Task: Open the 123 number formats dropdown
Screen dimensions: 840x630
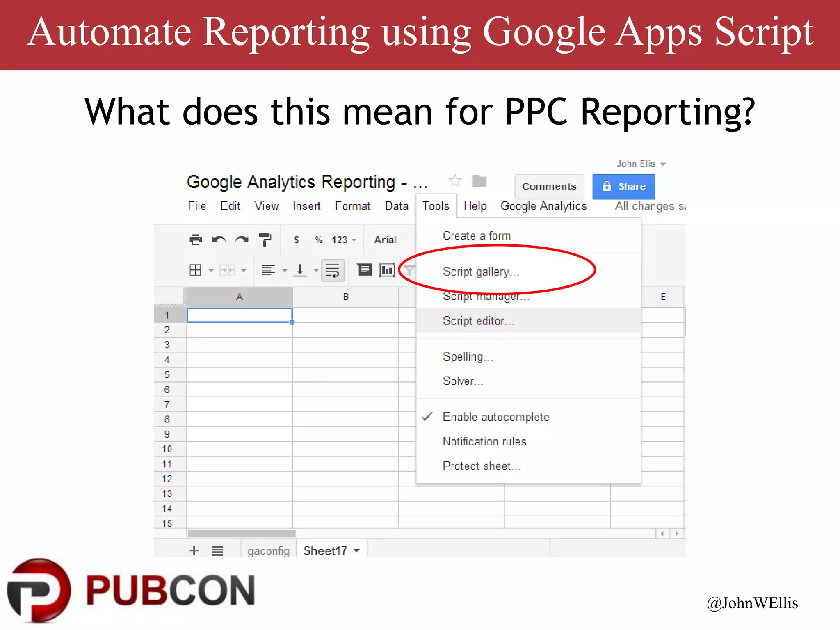Action: coord(344,240)
